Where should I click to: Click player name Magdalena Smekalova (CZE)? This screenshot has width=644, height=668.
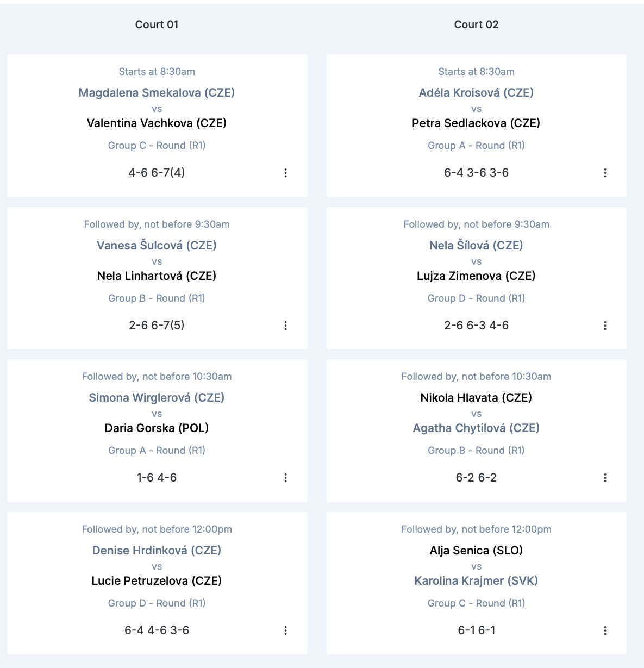click(157, 93)
